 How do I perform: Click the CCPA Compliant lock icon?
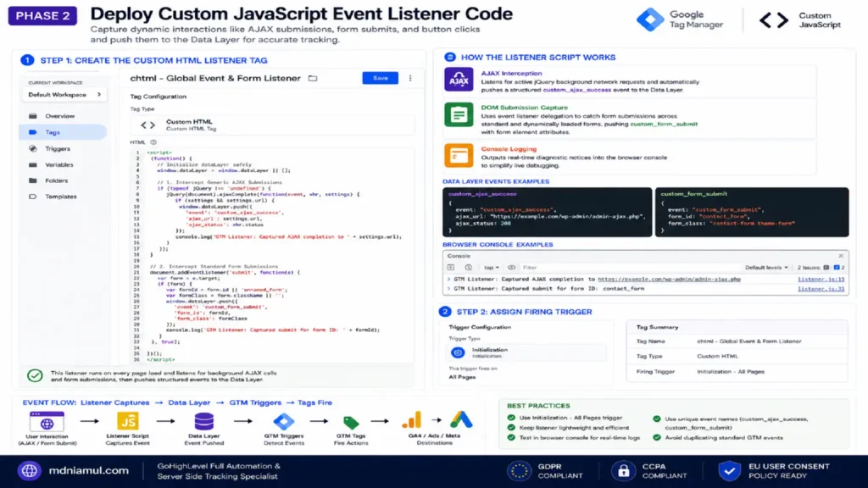(623, 471)
